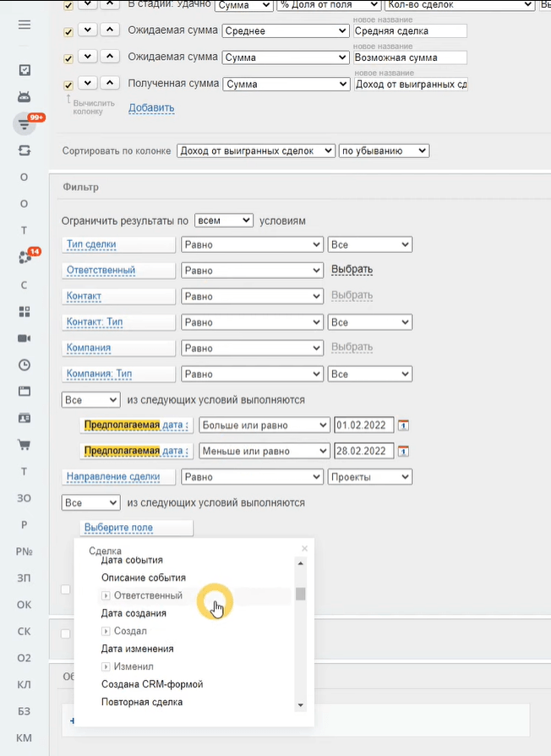Open the Проекты value dropdown
This screenshot has width=551, height=756.
tap(370, 477)
